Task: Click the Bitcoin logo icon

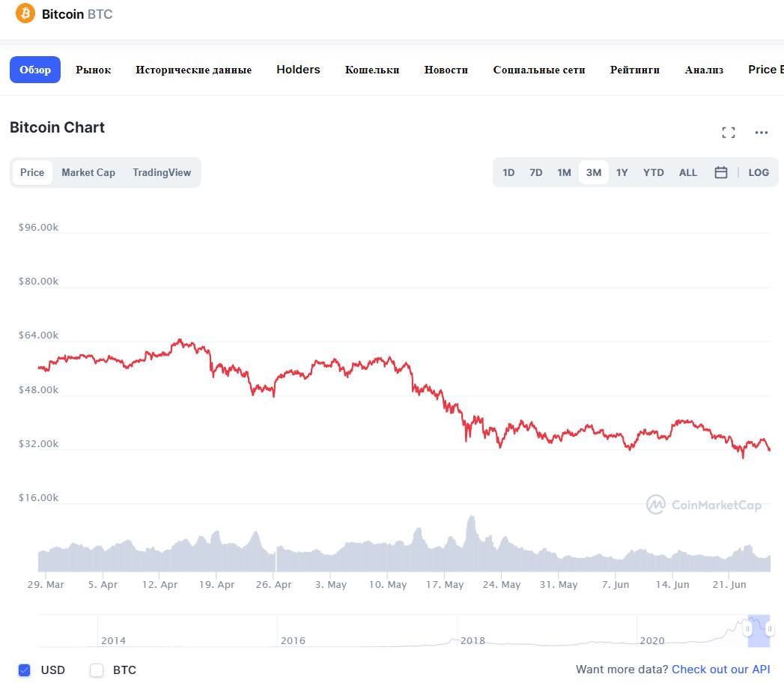Action: (x=25, y=13)
